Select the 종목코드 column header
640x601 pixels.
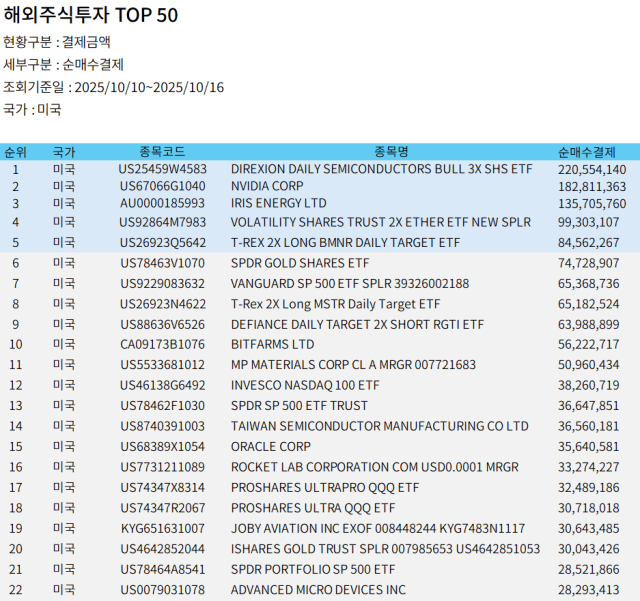(x=162, y=152)
